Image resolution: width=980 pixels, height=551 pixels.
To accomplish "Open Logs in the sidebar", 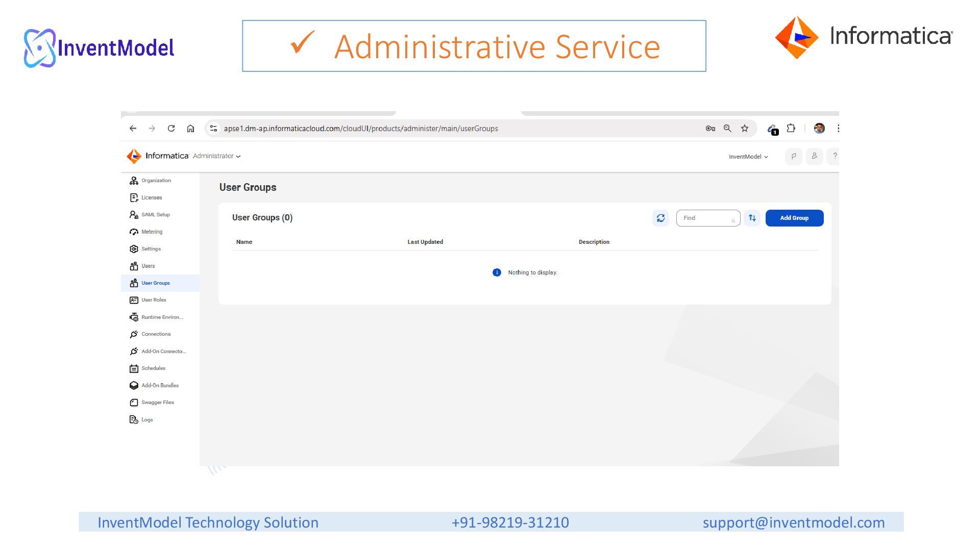I will [x=160, y=420].
